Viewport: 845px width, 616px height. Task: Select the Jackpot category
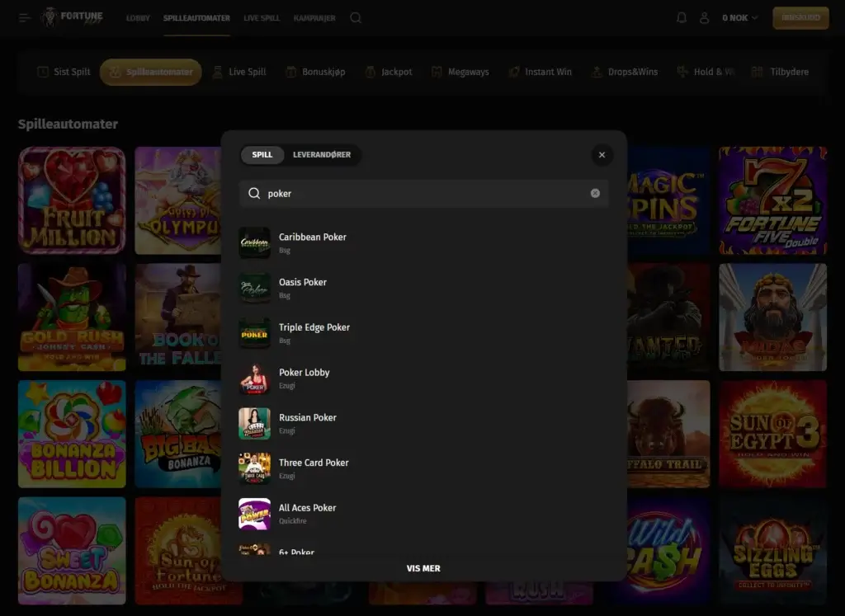pyautogui.click(x=389, y=72)
